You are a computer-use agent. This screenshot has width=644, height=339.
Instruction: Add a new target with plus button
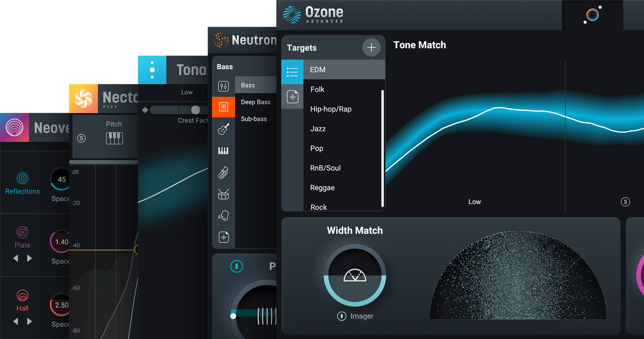coord(371,48)
